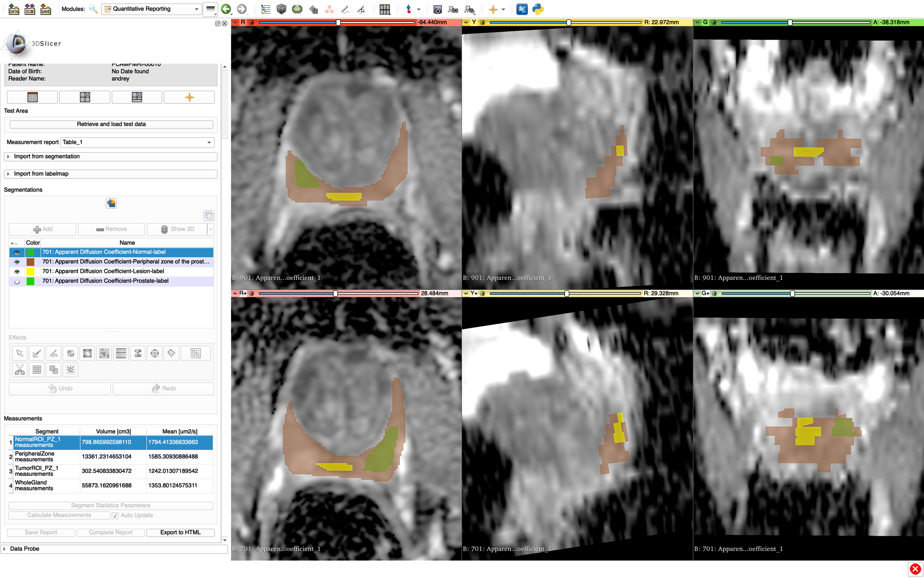Viewport: 924px width, 578px height.
Task: Open the Measurement report Table_1 dropdown
Action: click(x=137, y=143)
